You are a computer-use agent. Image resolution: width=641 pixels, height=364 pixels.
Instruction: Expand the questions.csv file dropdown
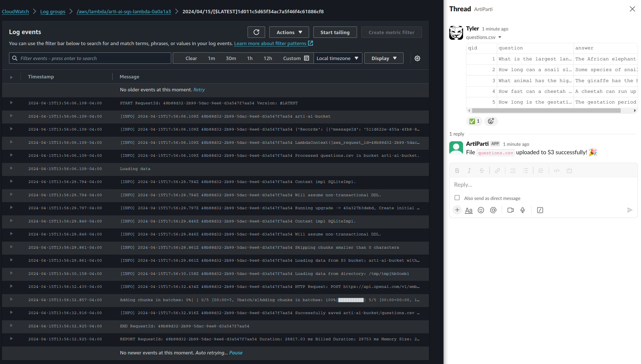(x=500, y=37)
